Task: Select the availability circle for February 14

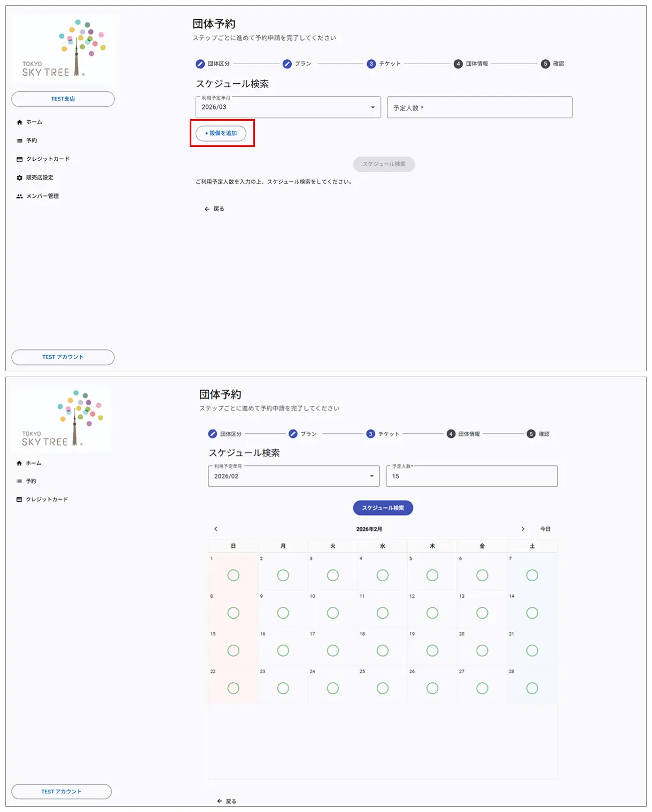Action: (x=532, y=613)
